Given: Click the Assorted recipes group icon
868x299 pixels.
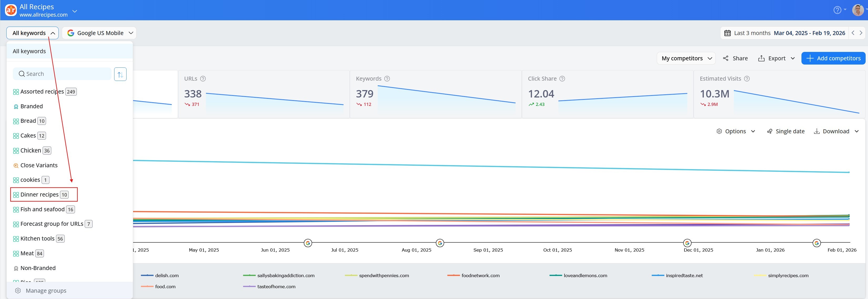Looking at the screenshot, I should pos(16,92).
